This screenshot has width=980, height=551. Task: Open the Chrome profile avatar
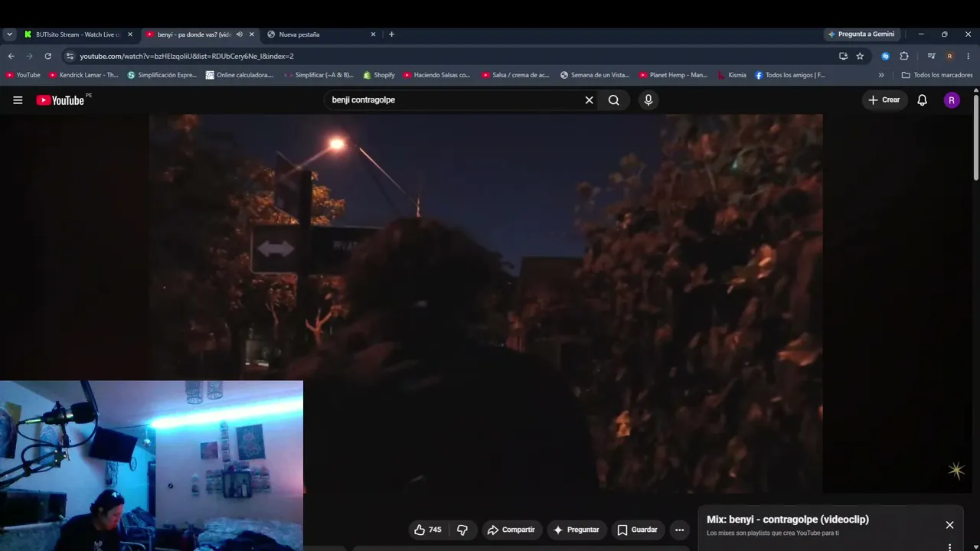pos(949,56)
